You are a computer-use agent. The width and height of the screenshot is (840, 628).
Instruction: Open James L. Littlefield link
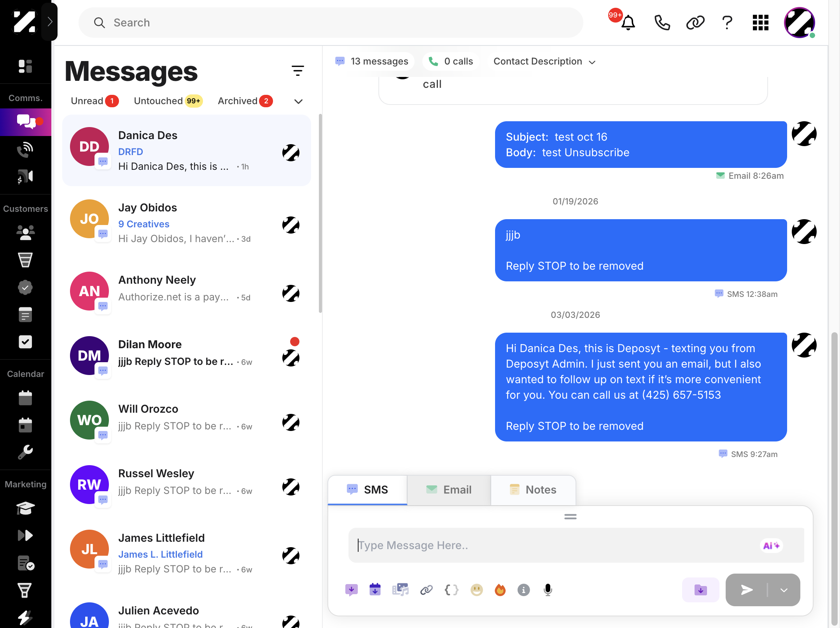(160, 555)
